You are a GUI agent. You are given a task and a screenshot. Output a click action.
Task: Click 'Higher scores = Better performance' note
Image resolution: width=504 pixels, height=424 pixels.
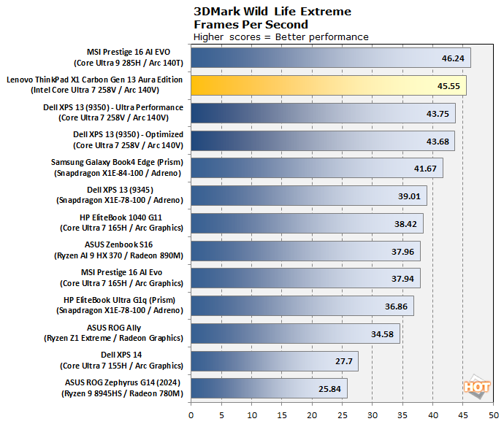pyautogui.click(x=281, y=37)
